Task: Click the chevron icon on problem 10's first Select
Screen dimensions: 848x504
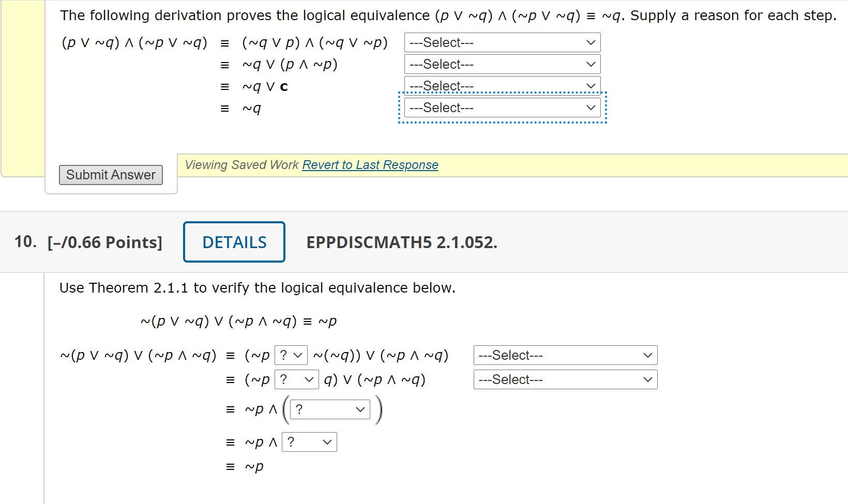Action: [647, 355]
